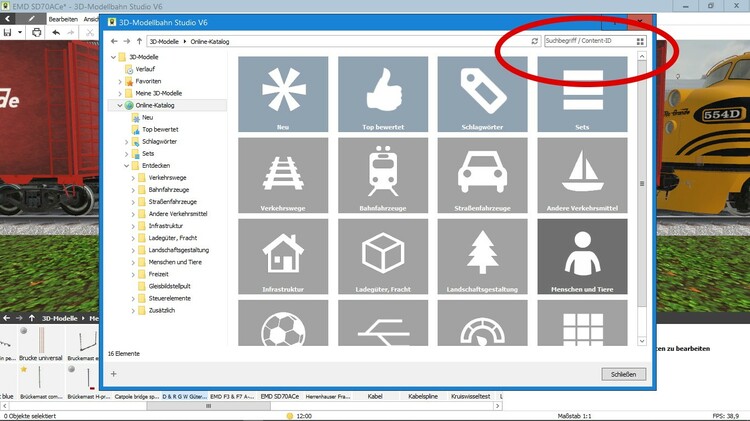Select the EMD SD70ACe tab
Screen dimensions: 750x421
tap(280, 397)
